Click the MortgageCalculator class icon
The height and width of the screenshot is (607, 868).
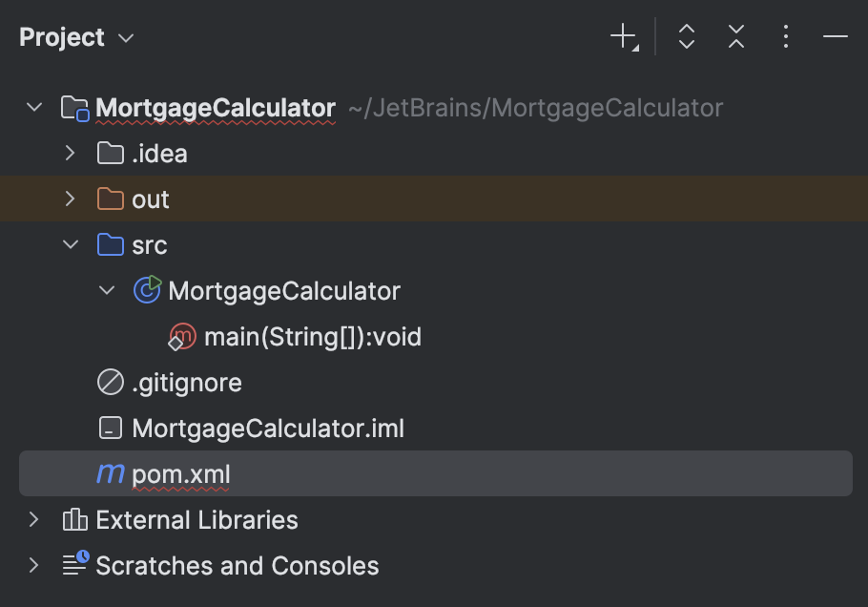[148, 290]
